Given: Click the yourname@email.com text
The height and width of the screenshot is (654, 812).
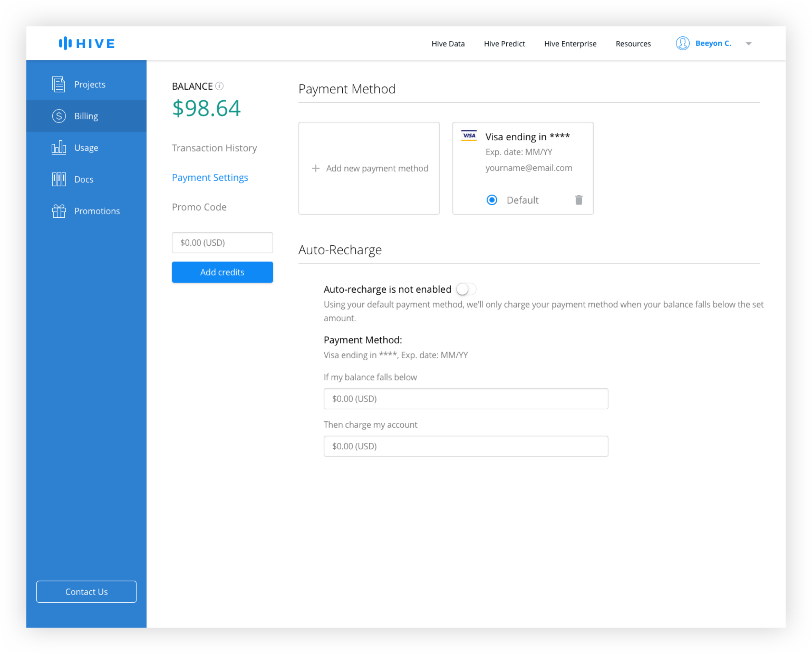Looking at the screenshot, I should coord(528,168).
